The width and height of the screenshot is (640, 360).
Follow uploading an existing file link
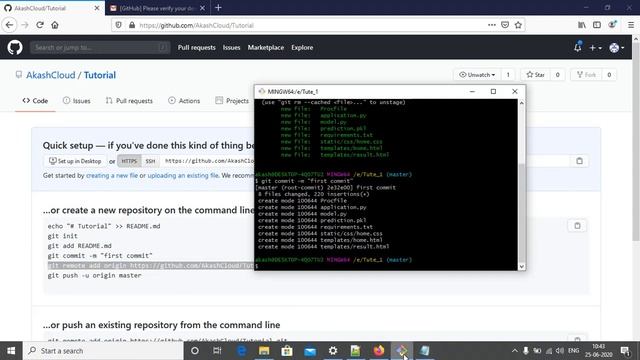(183, 176)
